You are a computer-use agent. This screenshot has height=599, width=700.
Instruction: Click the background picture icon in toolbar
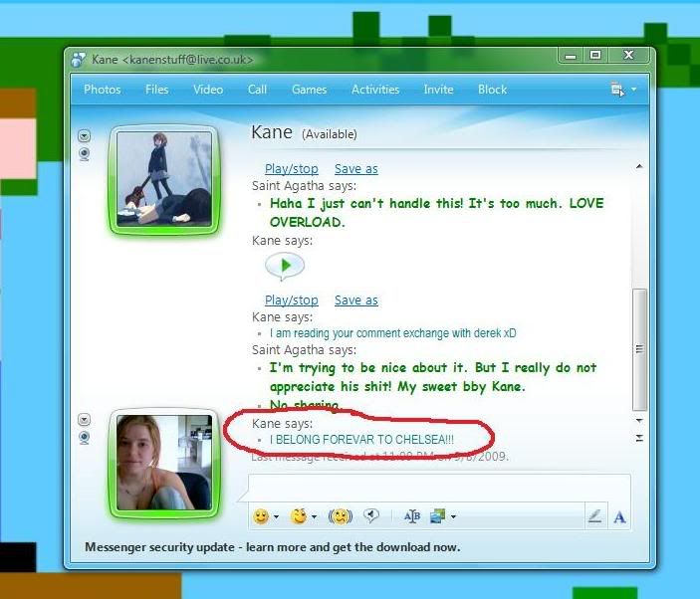click(437, 516)
